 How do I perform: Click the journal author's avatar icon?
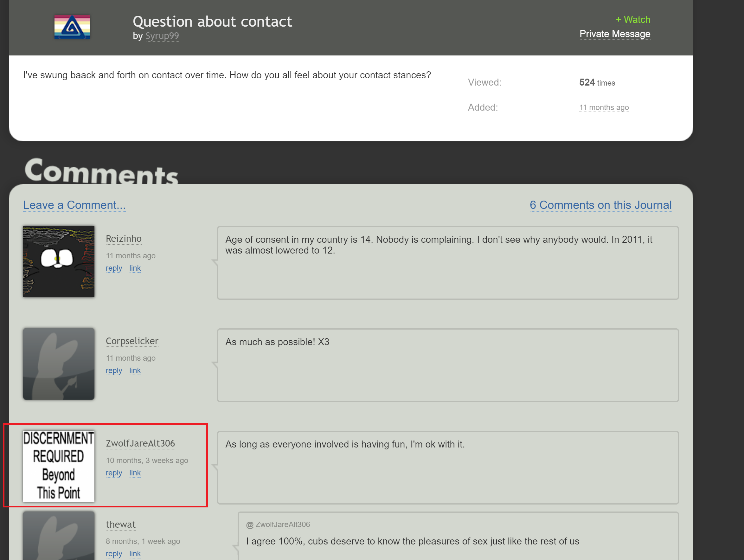tap(72, 27)
